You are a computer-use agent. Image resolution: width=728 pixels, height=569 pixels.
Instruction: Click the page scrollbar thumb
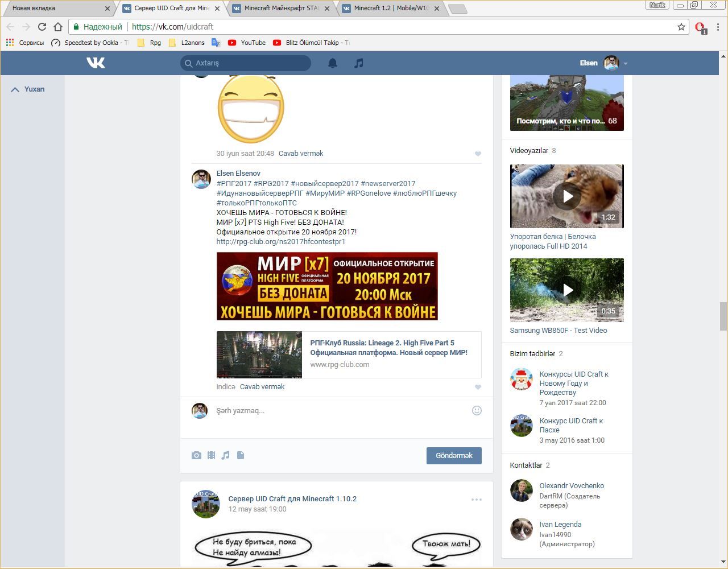coord(723,316)
